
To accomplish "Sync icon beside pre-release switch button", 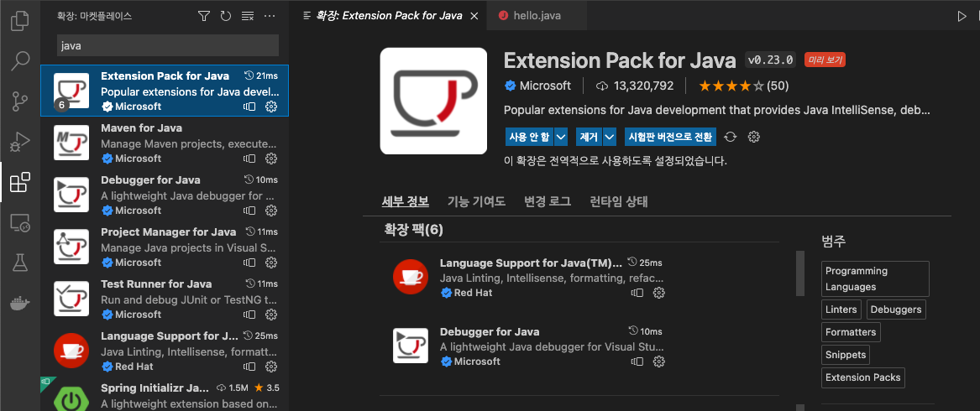I will (x=731, y=137).
